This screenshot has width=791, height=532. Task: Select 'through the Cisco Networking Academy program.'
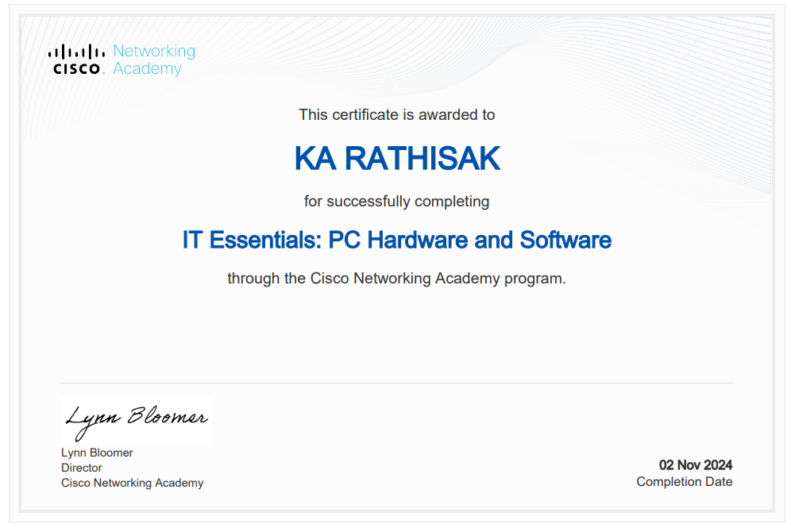pos(396,278)
